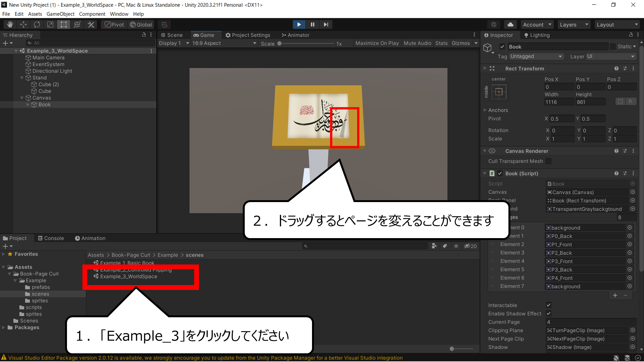This screenshot has height=362, width=644.
Task: Select the Rect tool
Action: click(64, 24)
